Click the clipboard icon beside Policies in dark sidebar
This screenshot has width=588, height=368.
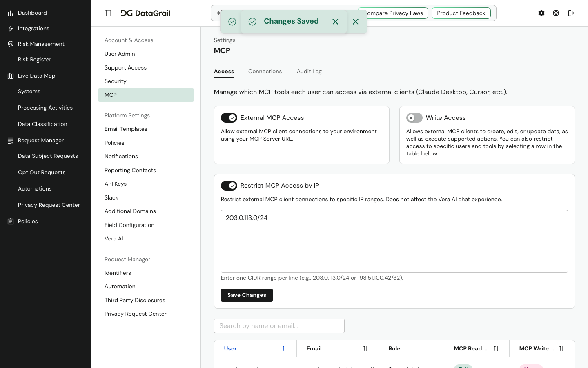coord(11,222)
